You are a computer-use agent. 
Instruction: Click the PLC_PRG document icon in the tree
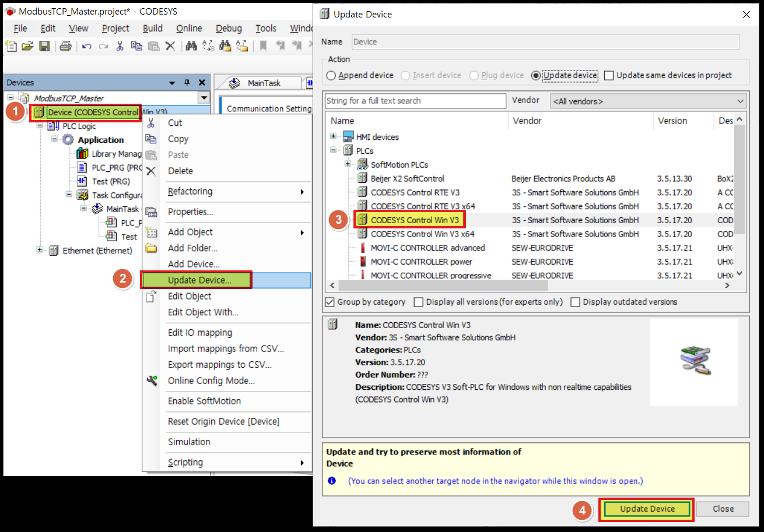click(83, 168)
